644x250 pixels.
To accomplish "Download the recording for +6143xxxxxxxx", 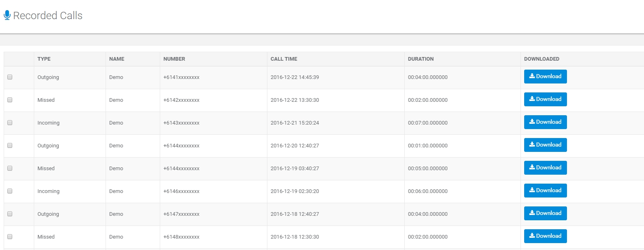I will (x=545, y=122).
